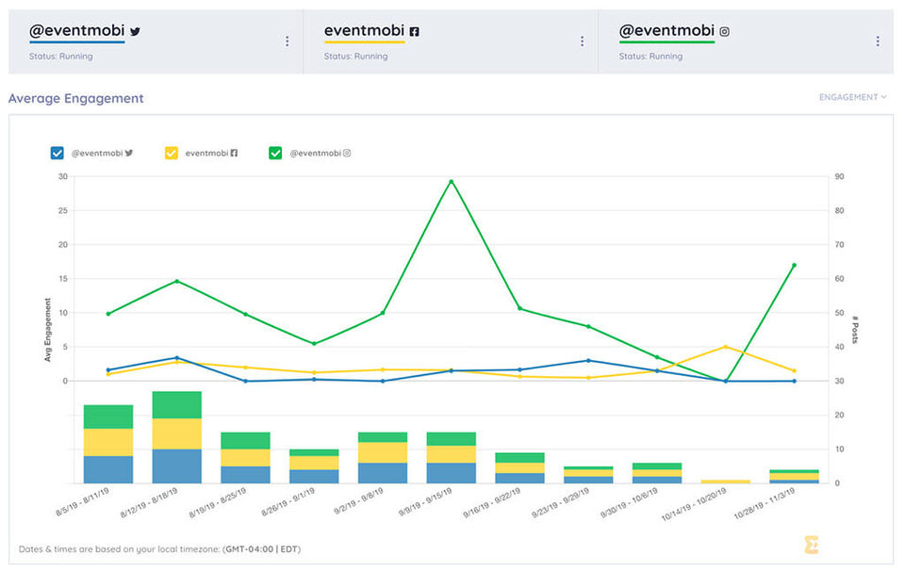
Task: Click the GMT-04:00 | EDT timezone note
Action: tap(261, 548)
